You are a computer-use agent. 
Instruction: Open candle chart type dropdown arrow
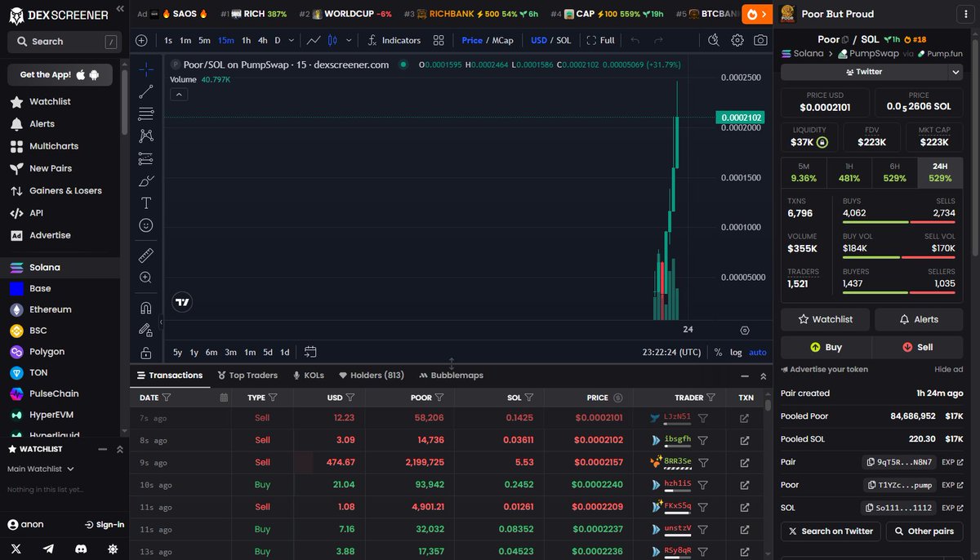(350, 40)
